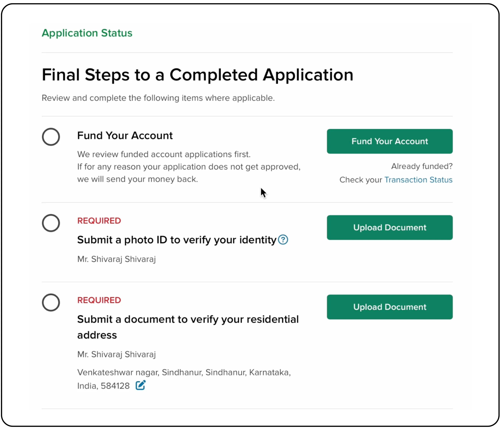The height and width of the screenshot is (430, 504).
Task: Click the Application Status link
Action: pos(87,33)
